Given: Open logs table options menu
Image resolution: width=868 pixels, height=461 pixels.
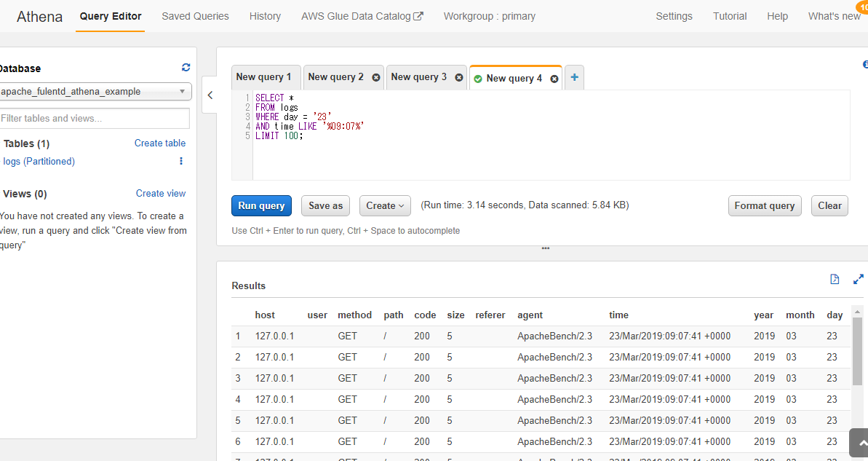Looking at the screenshot, I should pyautogui.click(x=181, y=161).
